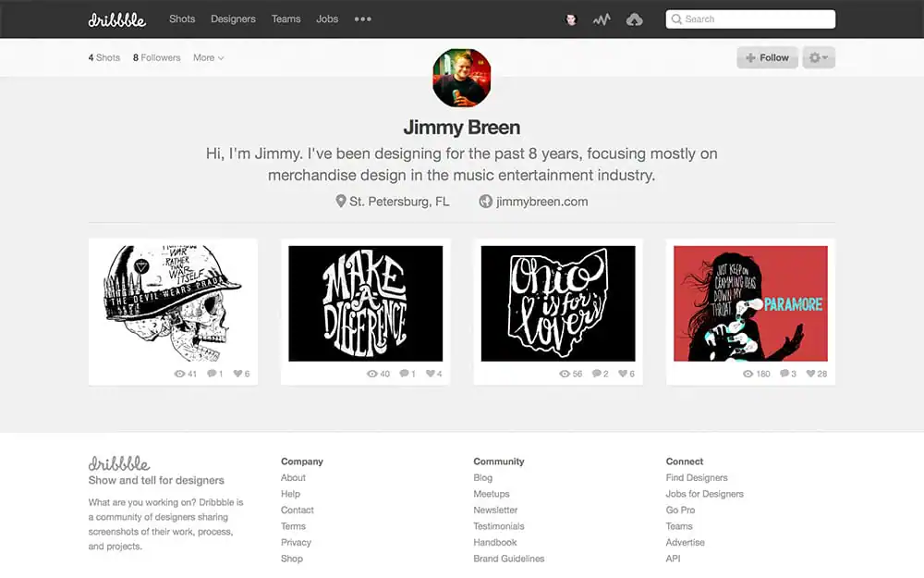Open the Shop footer link

coord(292,559)
